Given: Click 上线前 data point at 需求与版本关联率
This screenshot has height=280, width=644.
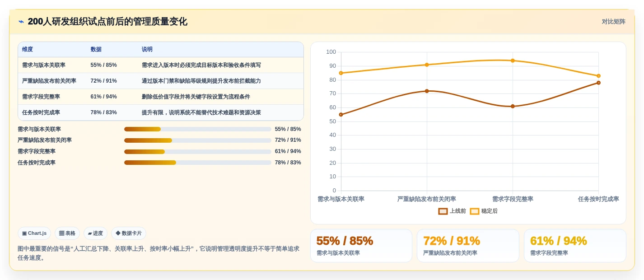Looking at the screenshot, I should click(341, 115).
